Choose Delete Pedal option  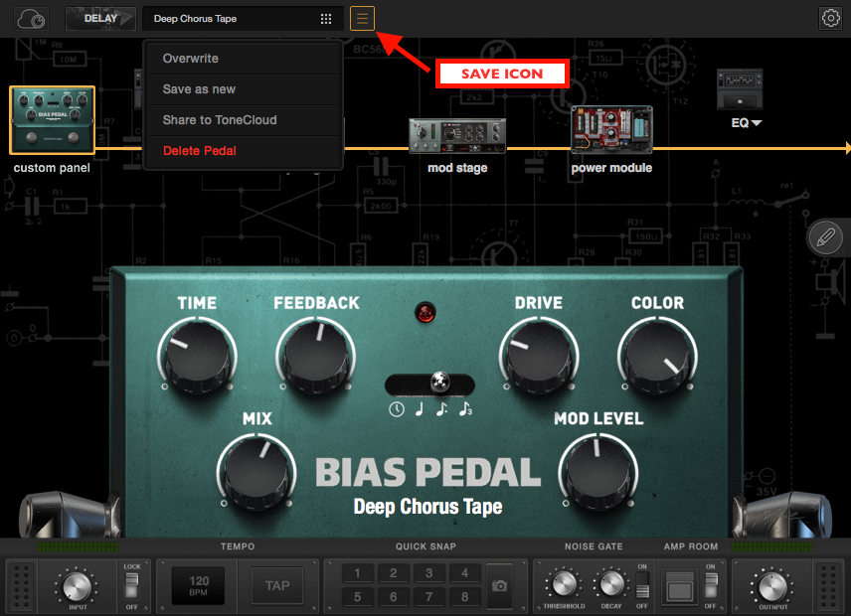[243, 151]
